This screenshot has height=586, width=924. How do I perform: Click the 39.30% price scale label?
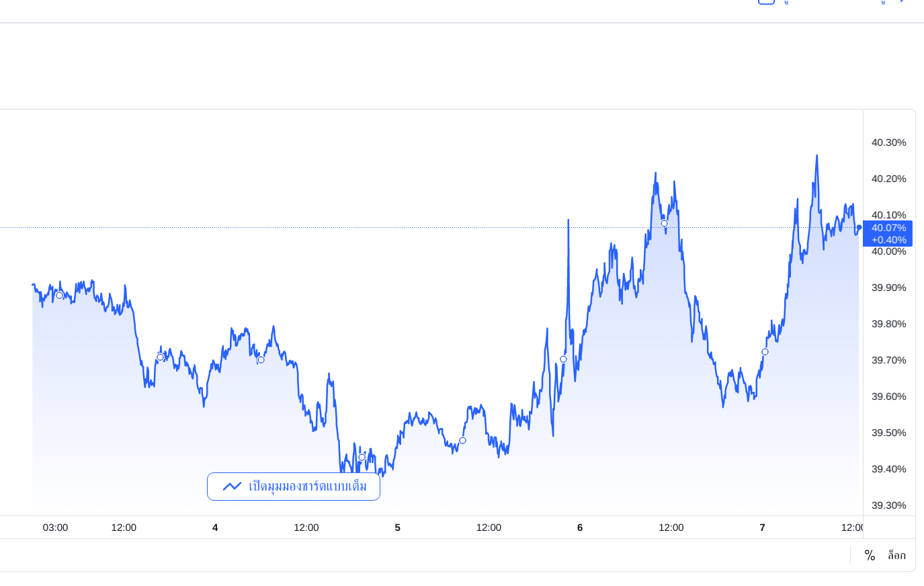click(888, 505)
